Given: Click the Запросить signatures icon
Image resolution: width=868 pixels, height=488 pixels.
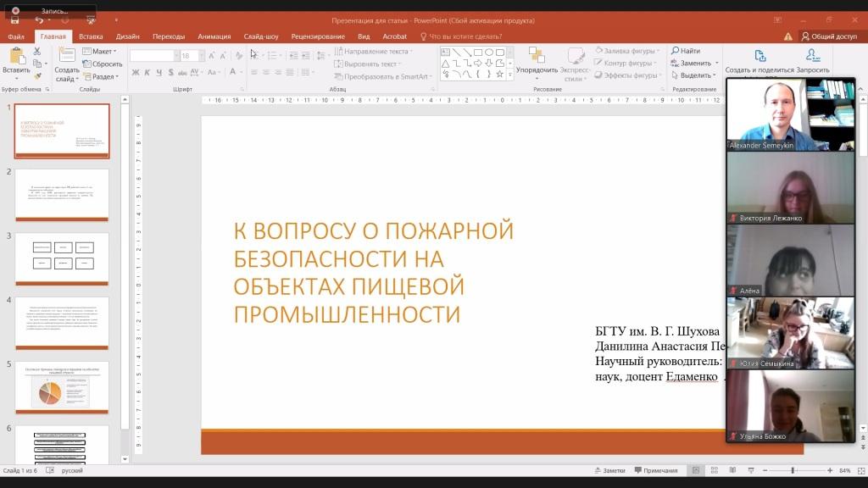Looking at the screenshot, I should coord(813,55).
